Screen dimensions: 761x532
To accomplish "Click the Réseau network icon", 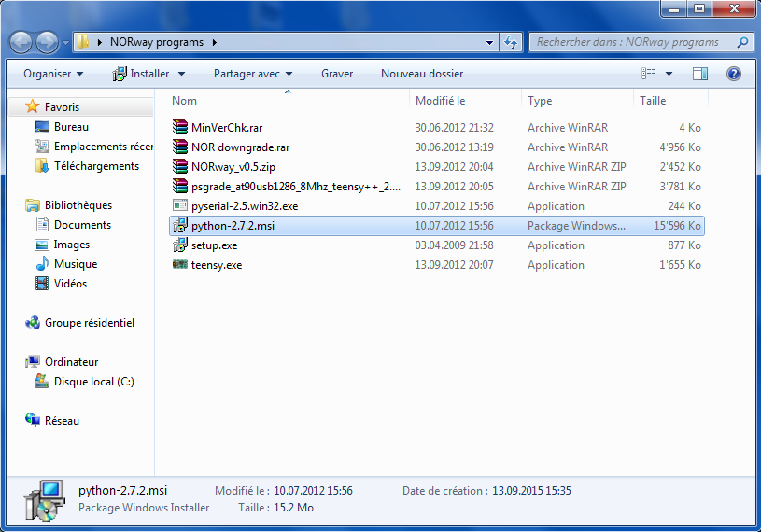I will [33, 420].
